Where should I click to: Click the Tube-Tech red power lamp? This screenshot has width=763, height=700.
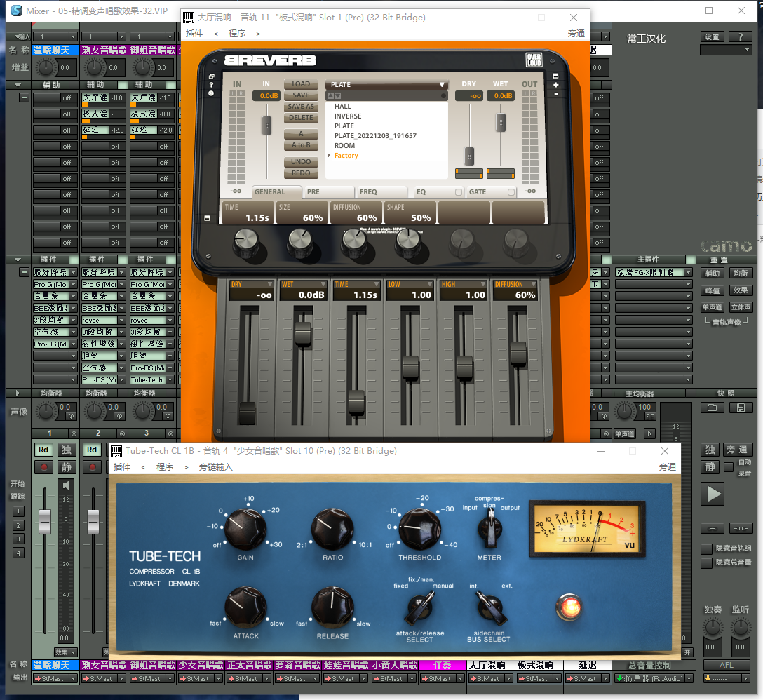569,607
